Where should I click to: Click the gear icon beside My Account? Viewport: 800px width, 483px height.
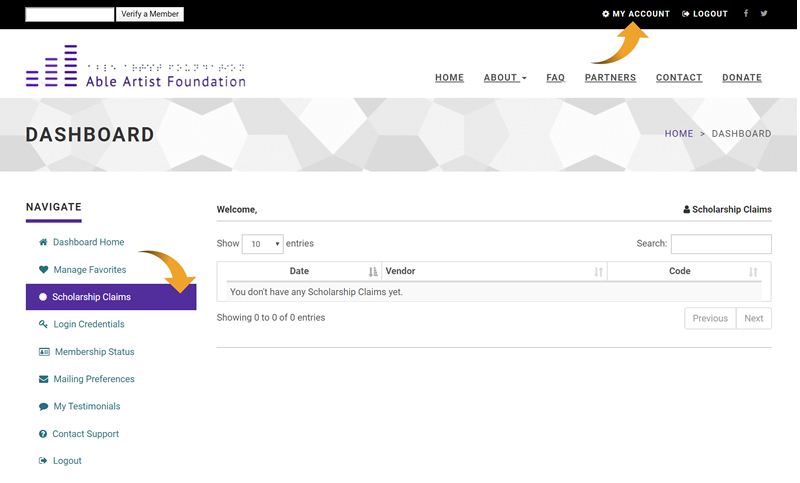pyautogui.click(x=605, y=14)
